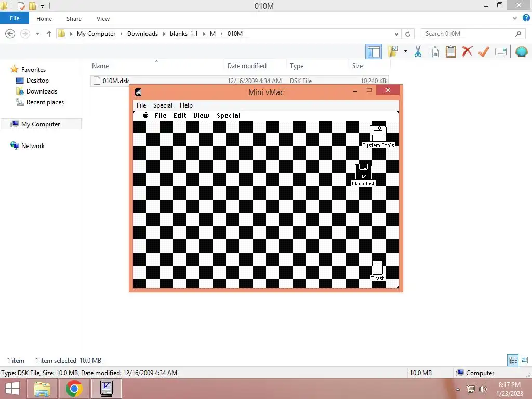Click the Windows Start button
Screen dimensions: 532x399
point(12,389)
